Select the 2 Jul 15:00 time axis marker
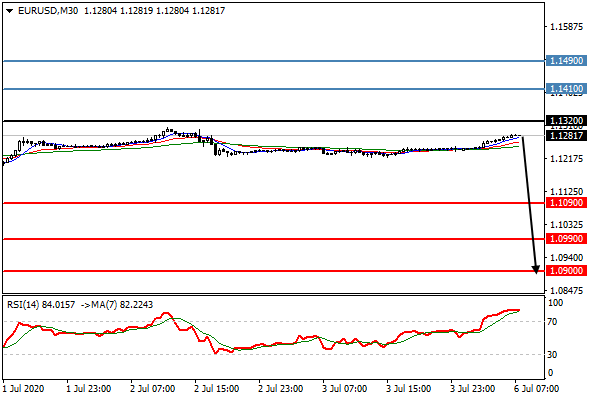 (216, 389)
